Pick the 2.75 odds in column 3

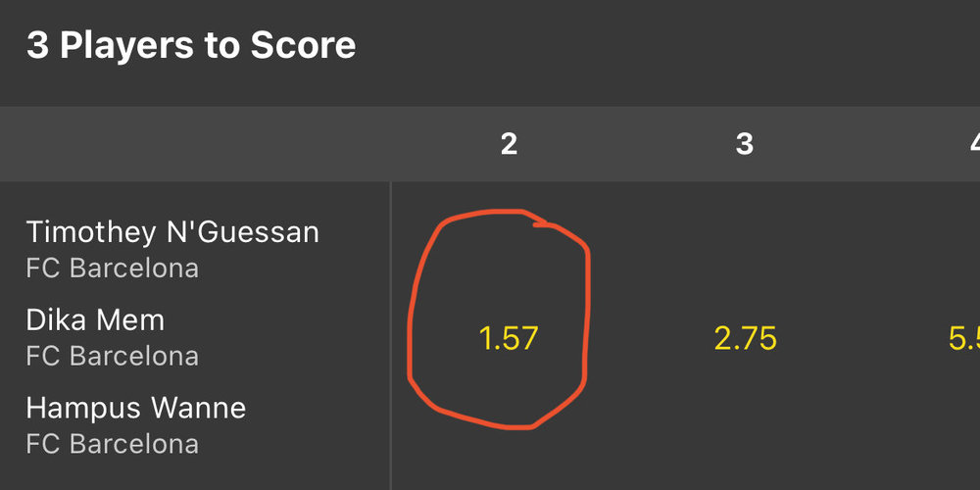pos(745,339)
